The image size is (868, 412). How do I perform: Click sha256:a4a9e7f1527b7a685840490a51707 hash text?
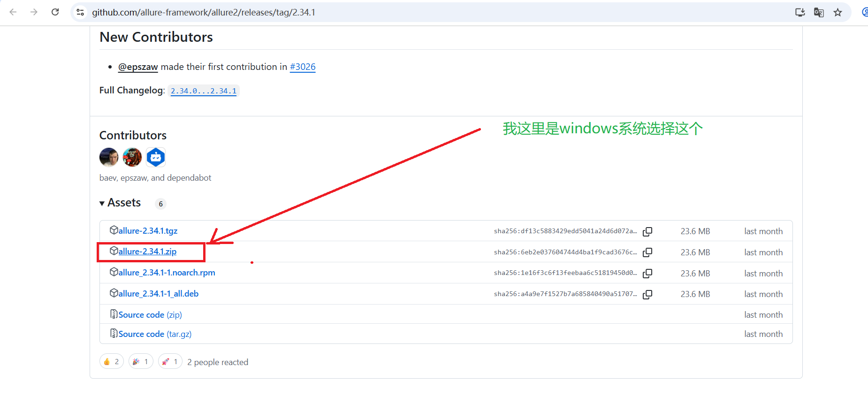pyautogui.click(x=565, y=294)
